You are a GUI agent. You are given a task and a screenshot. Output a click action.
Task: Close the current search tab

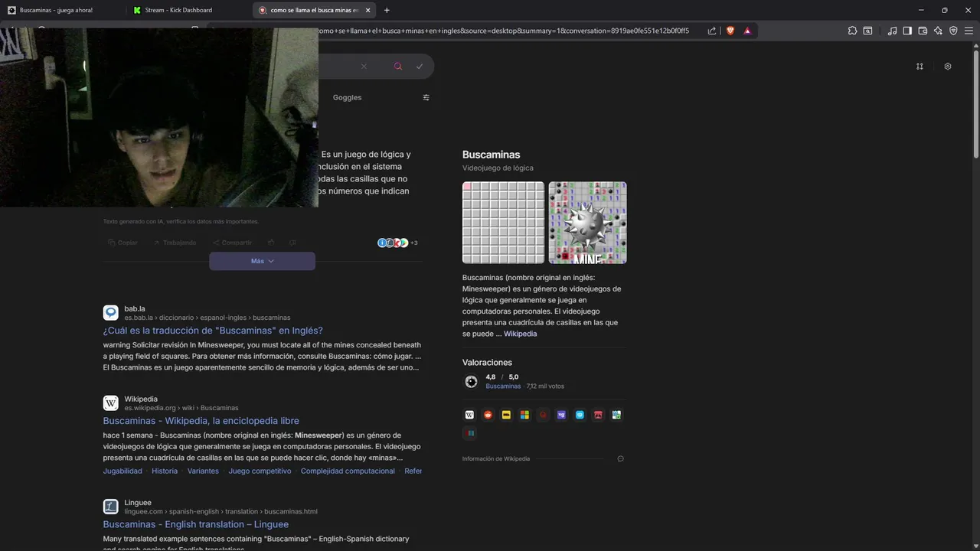pos(367,10)
